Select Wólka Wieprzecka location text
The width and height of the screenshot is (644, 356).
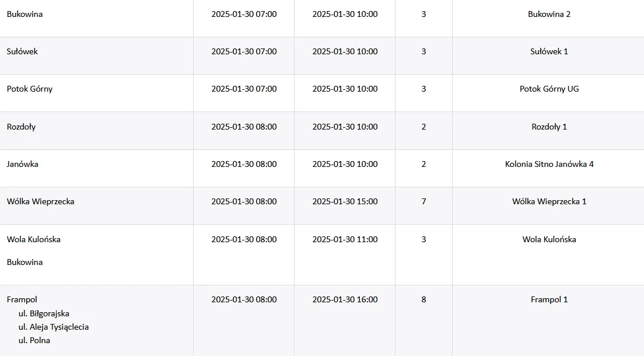[41, 201]
